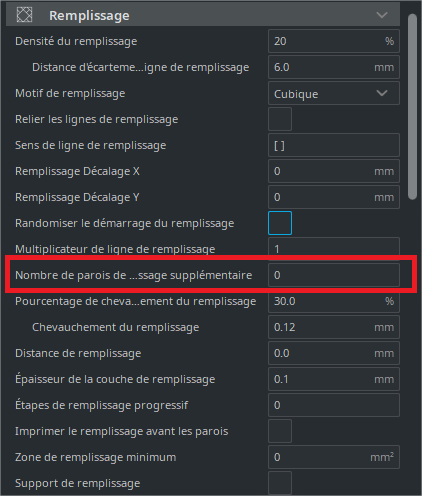The height and width of the screenshot is (496, 422).
Task: Toggle Randomiser le démarrage du remplissage checkbox
Action: 280,223
